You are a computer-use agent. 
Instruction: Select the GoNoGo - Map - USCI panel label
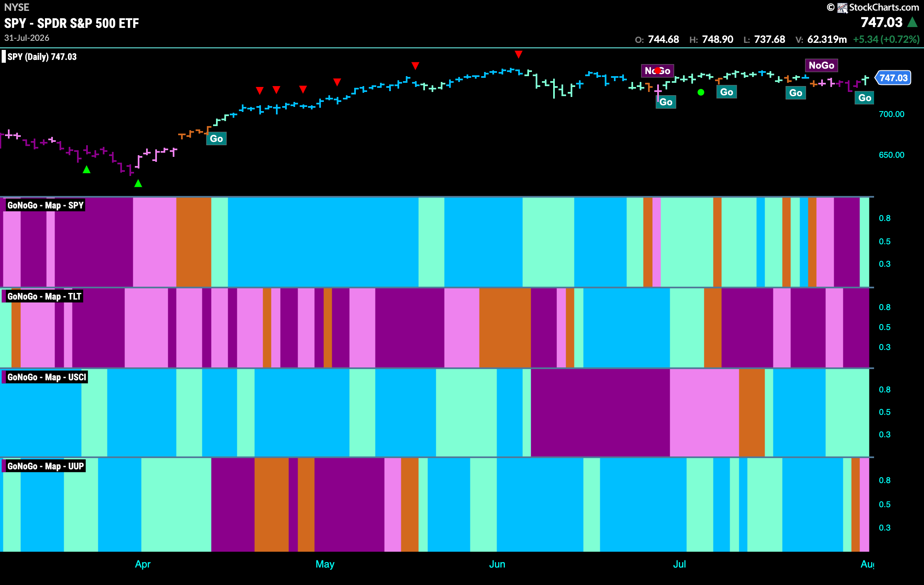coord(47,377)
